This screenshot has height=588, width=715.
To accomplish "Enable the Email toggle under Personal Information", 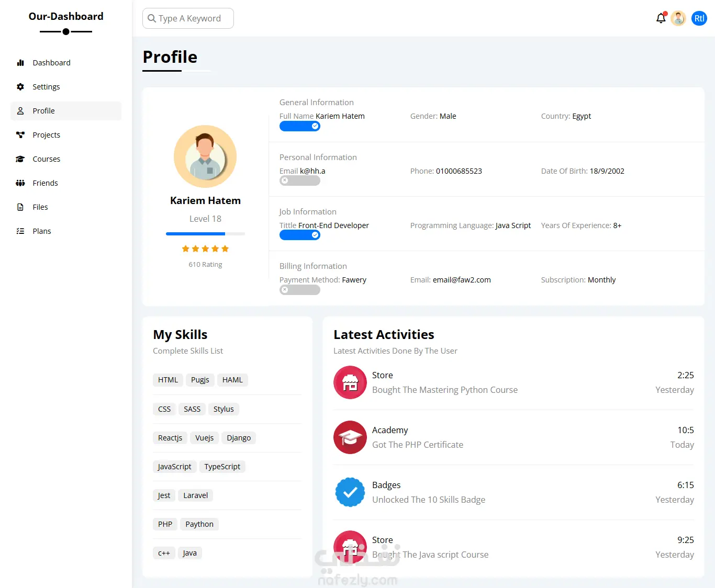I will tap(300, 181).
